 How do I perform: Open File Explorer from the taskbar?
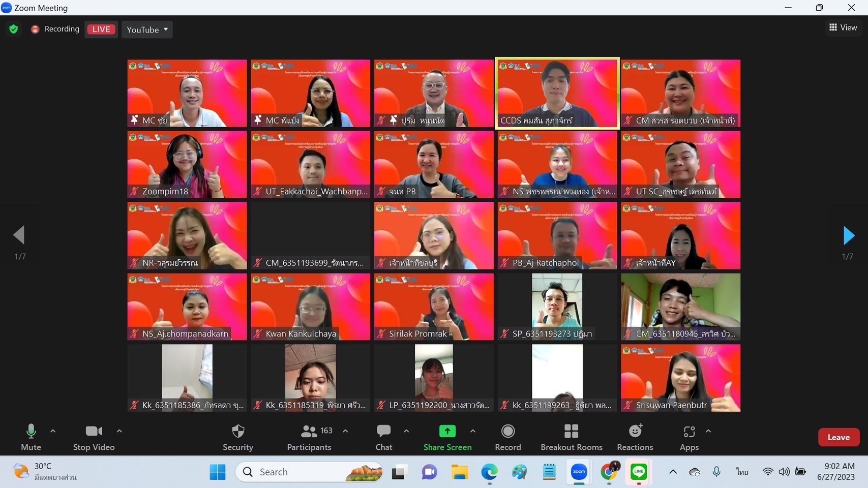coord(460,472)
